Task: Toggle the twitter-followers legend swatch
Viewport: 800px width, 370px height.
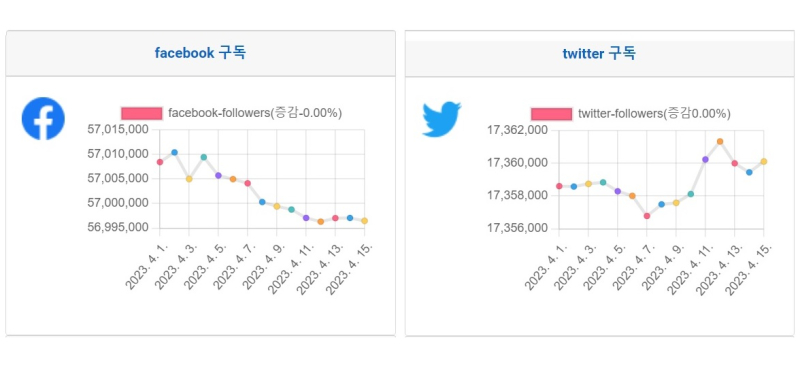Action: (x=551, y=114)
